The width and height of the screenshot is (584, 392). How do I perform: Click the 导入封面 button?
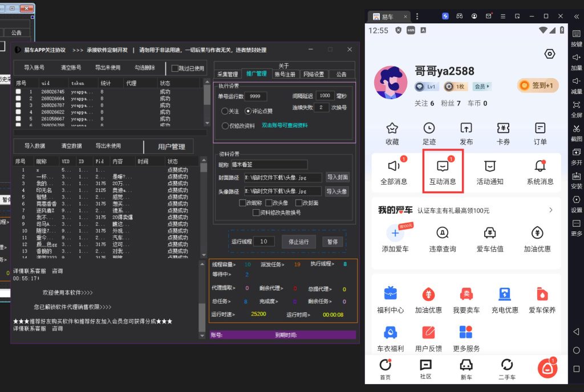[x=337, y=177]
